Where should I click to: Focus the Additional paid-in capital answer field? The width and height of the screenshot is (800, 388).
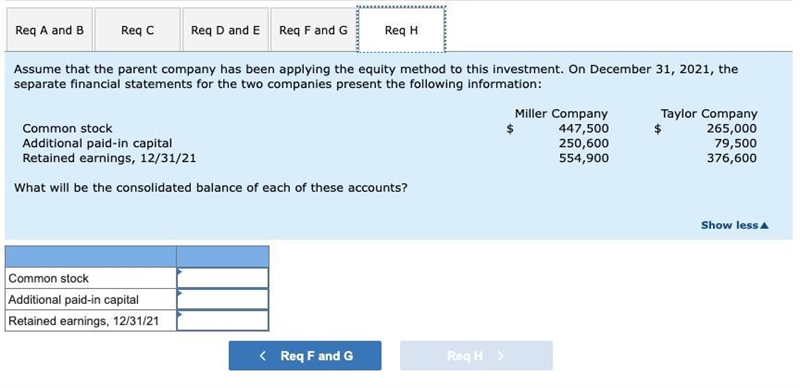(222, 299)
